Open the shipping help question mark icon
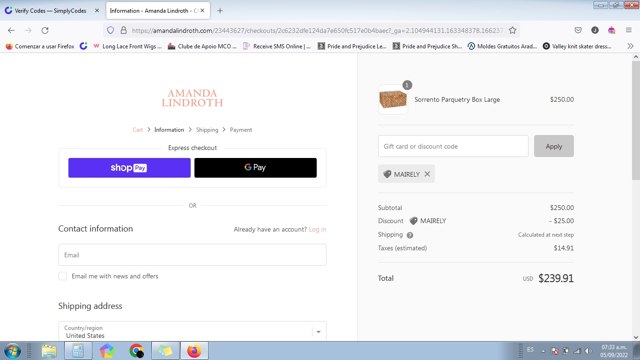The image size is (640, 360). (x=410, y=235)
